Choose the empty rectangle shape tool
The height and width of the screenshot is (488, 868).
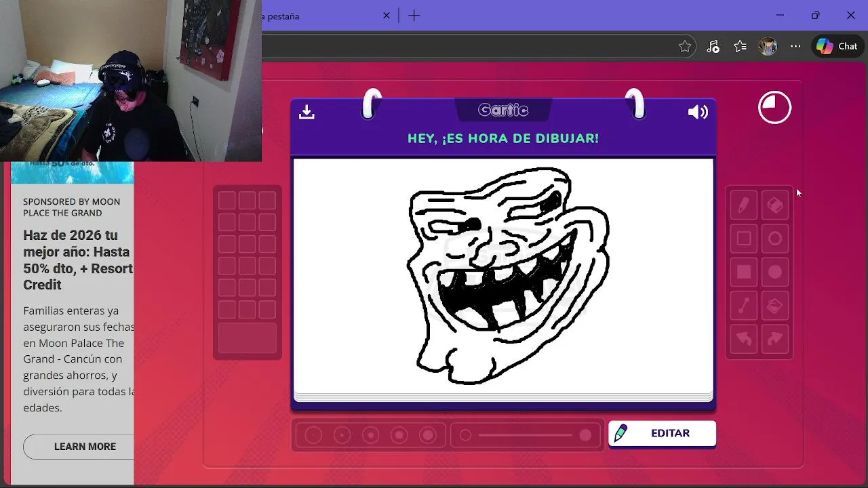pos(744,239)
